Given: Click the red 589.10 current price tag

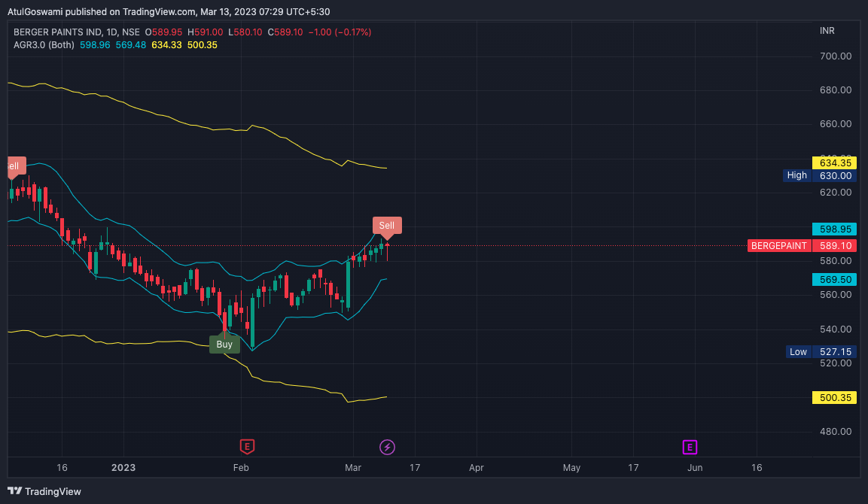Looking at the screenshot, I should coord(834,246).
